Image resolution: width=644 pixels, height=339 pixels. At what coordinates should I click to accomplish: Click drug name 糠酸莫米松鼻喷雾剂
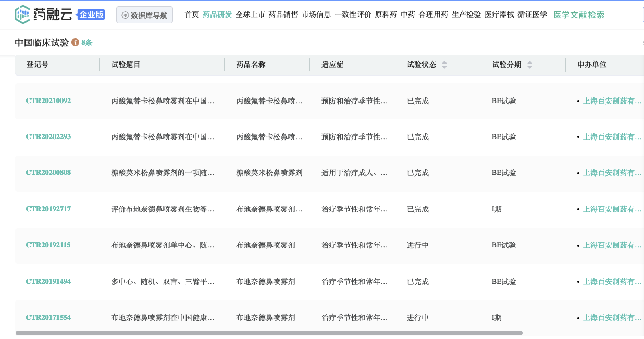[269, 173]
